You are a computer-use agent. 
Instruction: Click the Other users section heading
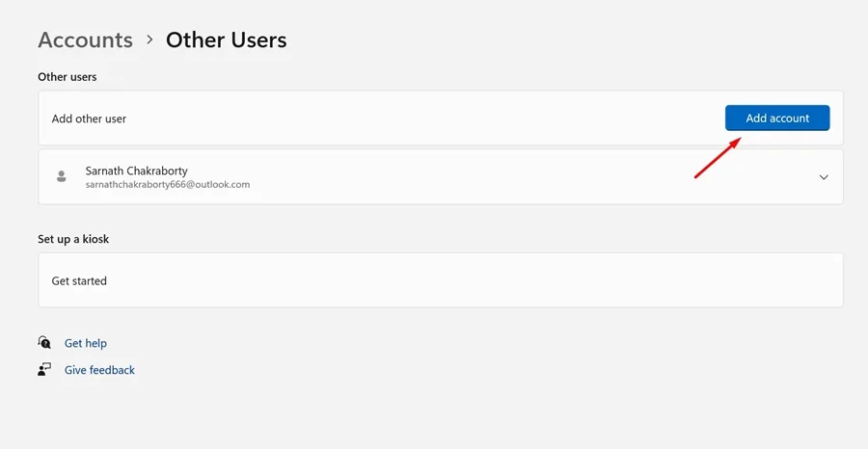coord(67,76)
